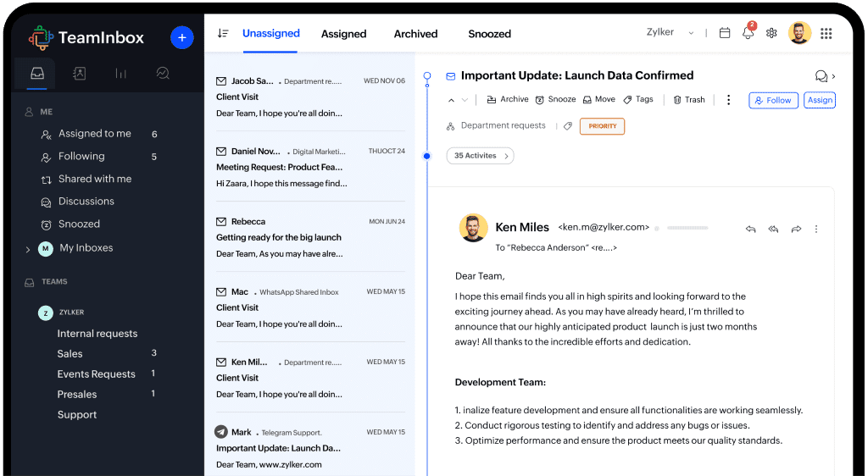The width and height of the screenshot is (868, 476).
Task: Forward Ken Miles email
Action: 796,229
